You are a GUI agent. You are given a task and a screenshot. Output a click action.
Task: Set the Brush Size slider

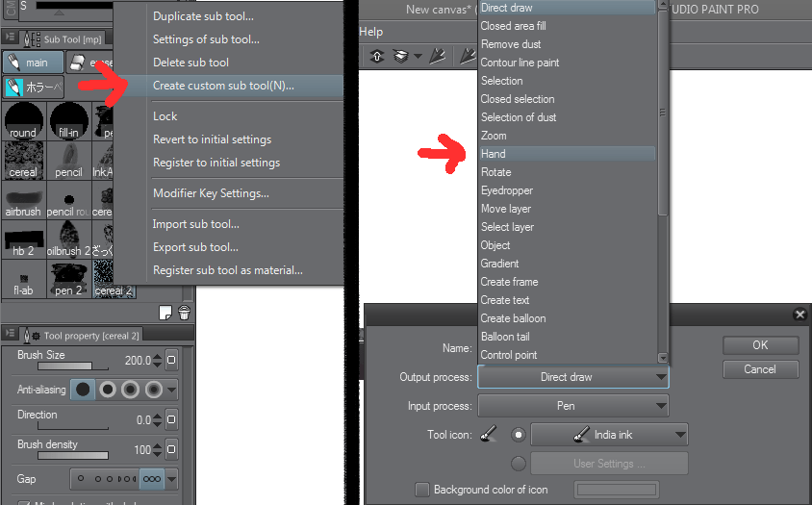click(73, 366)
